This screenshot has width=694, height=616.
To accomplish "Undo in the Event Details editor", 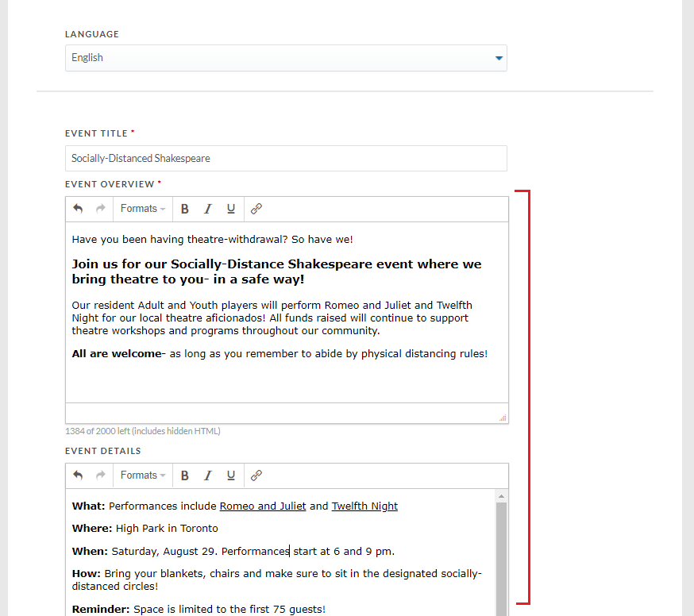I will (78, 475).
